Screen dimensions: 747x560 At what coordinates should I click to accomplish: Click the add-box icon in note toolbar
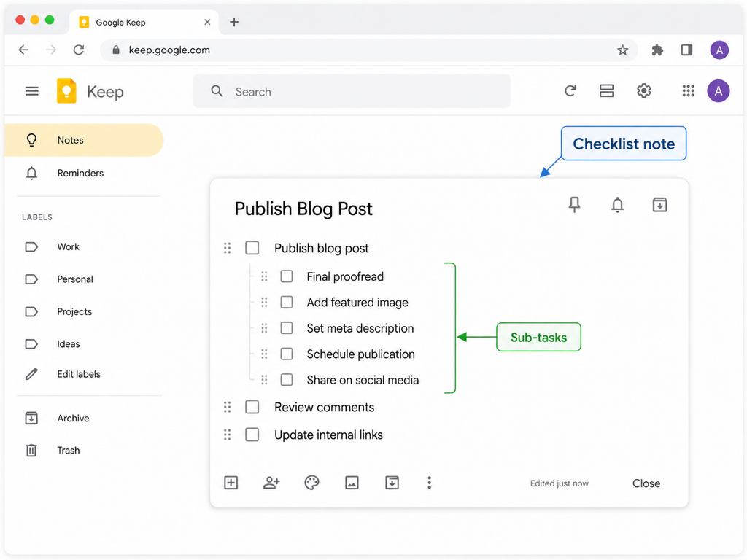(x=231, y=483)
